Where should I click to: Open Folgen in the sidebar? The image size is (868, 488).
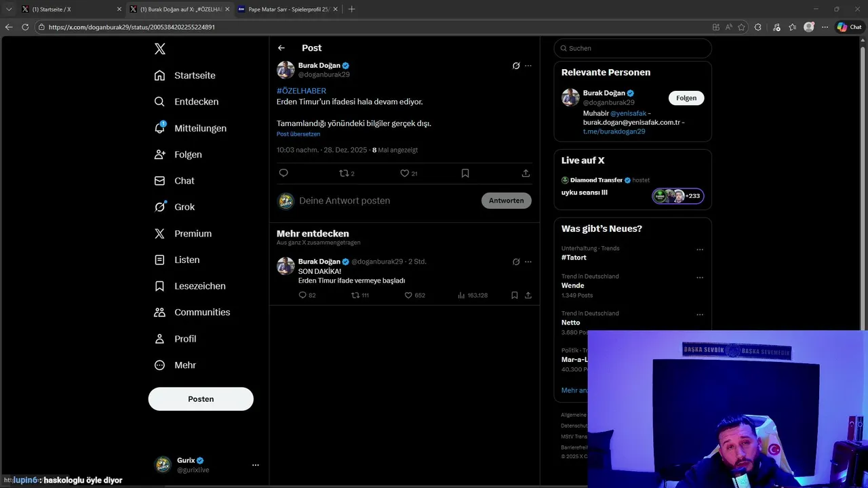tap(178, 155)
